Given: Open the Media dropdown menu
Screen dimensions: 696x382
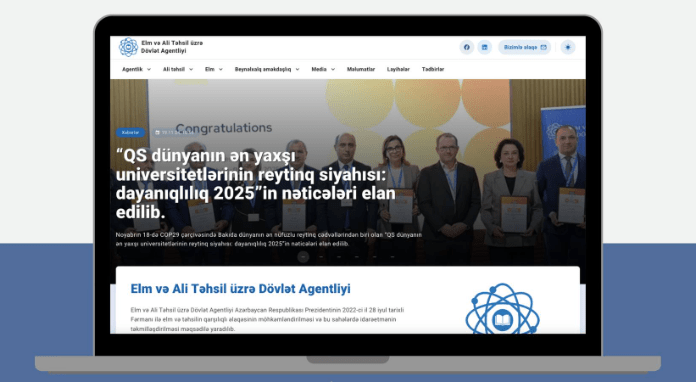Looking at the screenshot, I should coord(323,69).
